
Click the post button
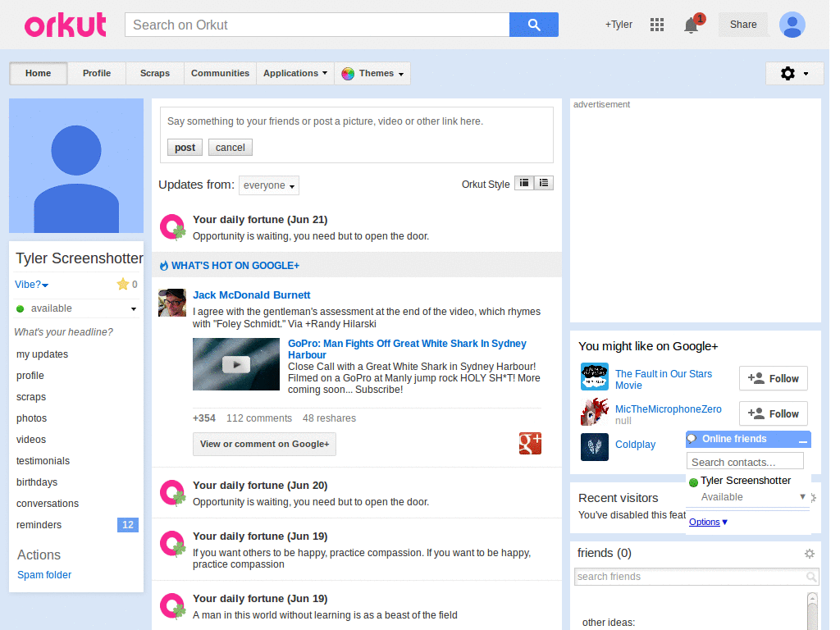pyautogui.click(x=185, y=148)
